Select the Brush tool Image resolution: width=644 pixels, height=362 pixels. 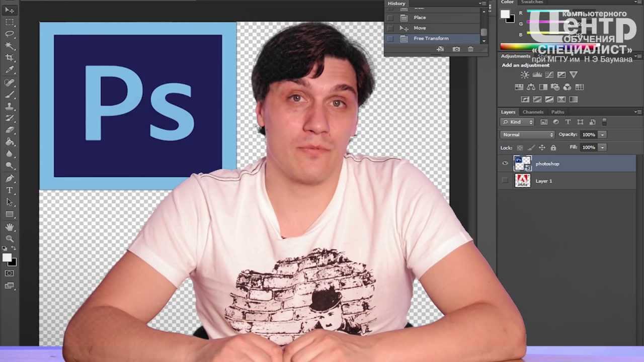(x=10, y=95)
